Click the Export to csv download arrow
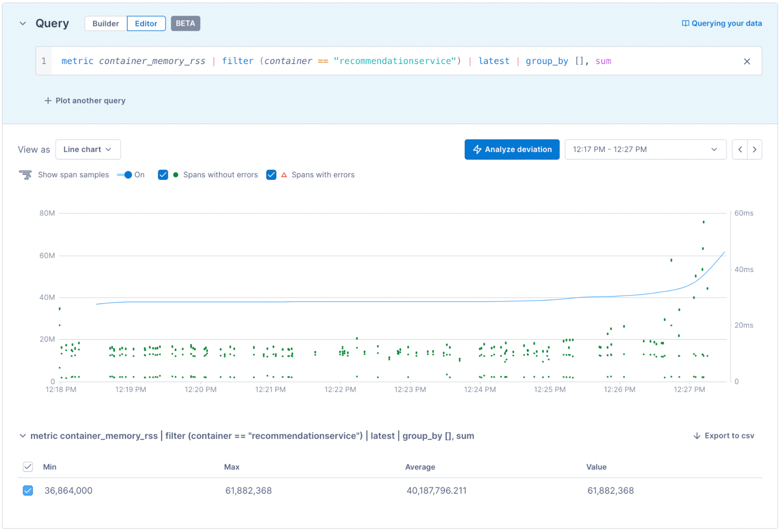Image resolution: width=780 pixels, height=532 pixels. click(696, 436)
